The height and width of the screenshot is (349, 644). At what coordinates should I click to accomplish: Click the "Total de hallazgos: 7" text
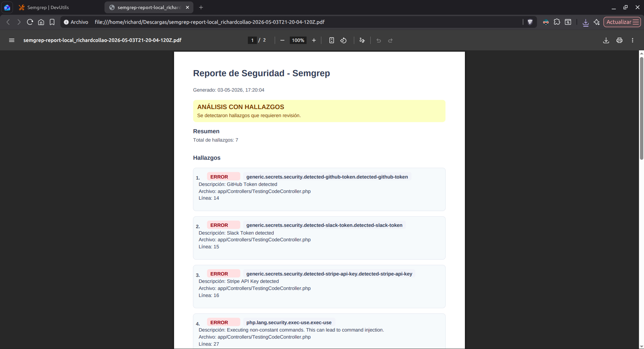pyautogui.click(x=215, y=140)
